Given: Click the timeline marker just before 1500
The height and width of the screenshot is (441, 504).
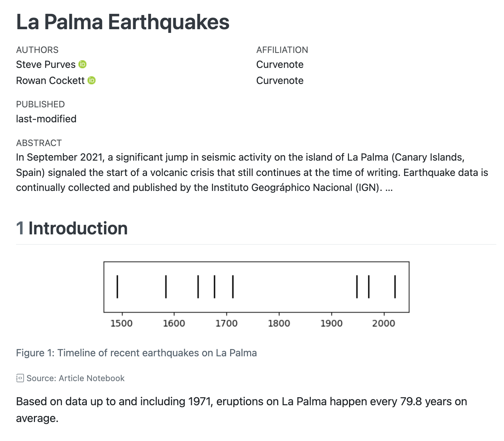Looking at the screenshot, I should [x=117, y=287].
